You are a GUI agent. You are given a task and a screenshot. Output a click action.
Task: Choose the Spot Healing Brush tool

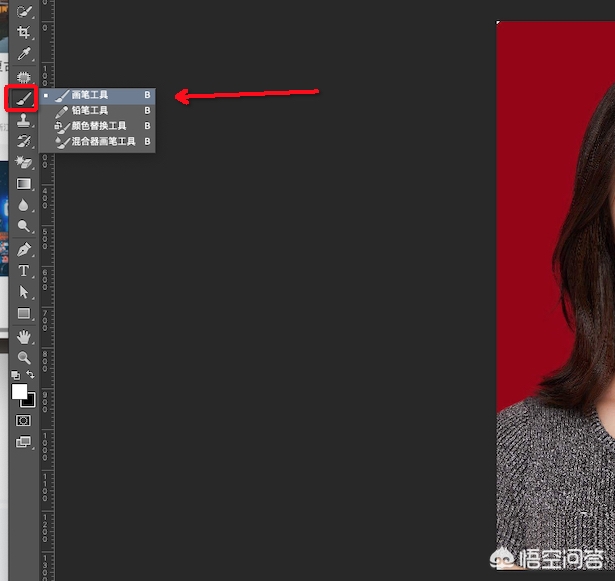24,76
